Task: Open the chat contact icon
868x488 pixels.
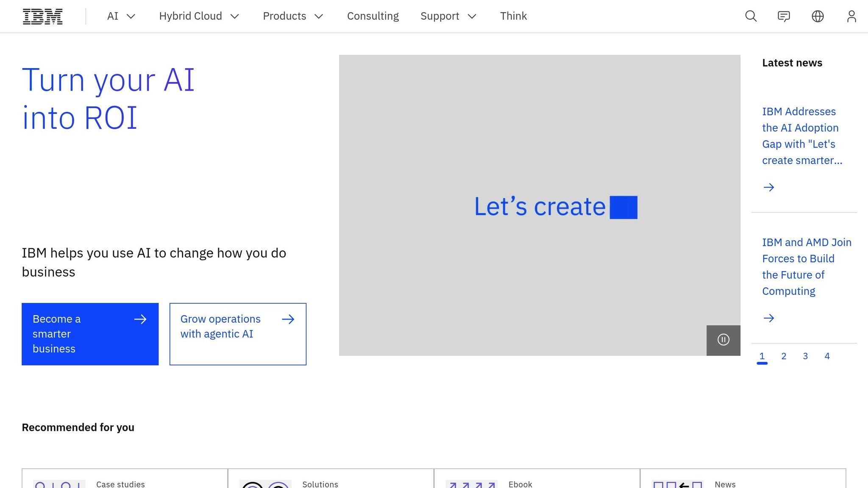Action: [784, 16]
